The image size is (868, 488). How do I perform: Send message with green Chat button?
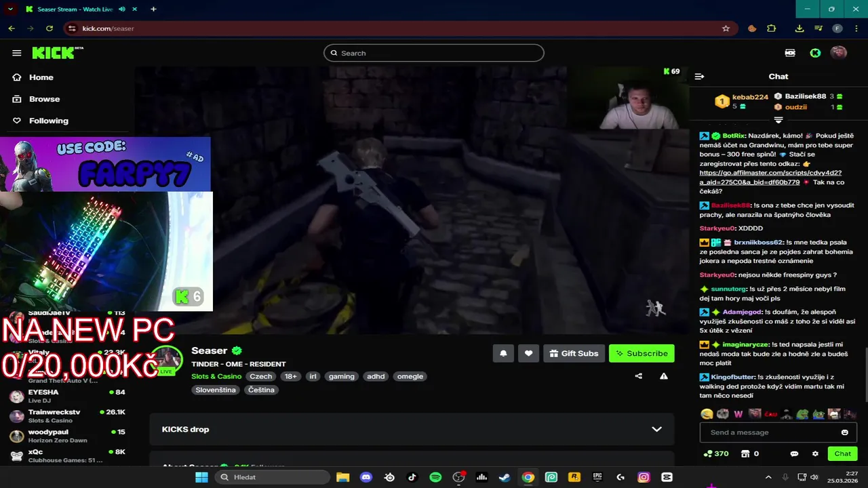[x=842, y=453]
